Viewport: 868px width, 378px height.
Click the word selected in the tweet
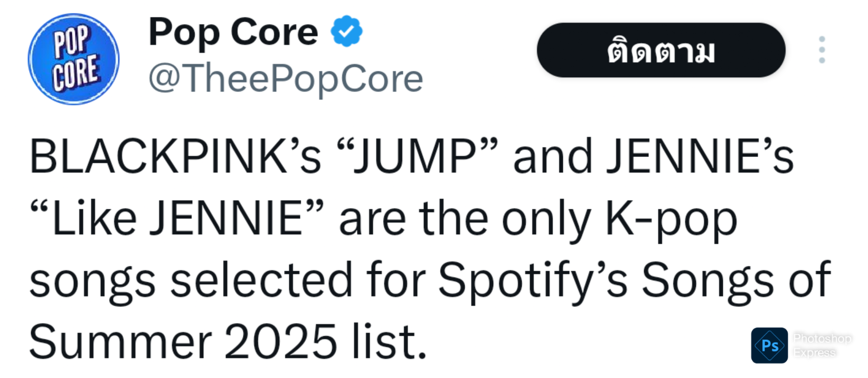[x=261, y=280]
